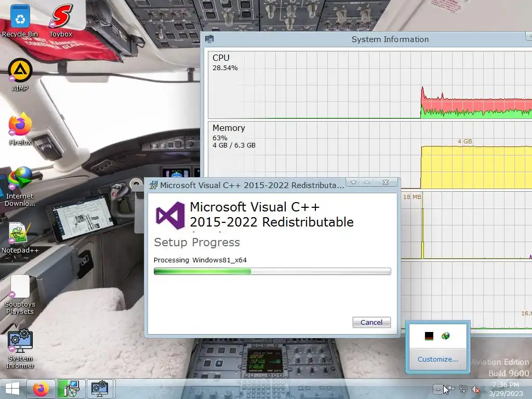Click the I/O graph showing 18 MB
This screenshot has width=532, height=399.
point(467,225)
